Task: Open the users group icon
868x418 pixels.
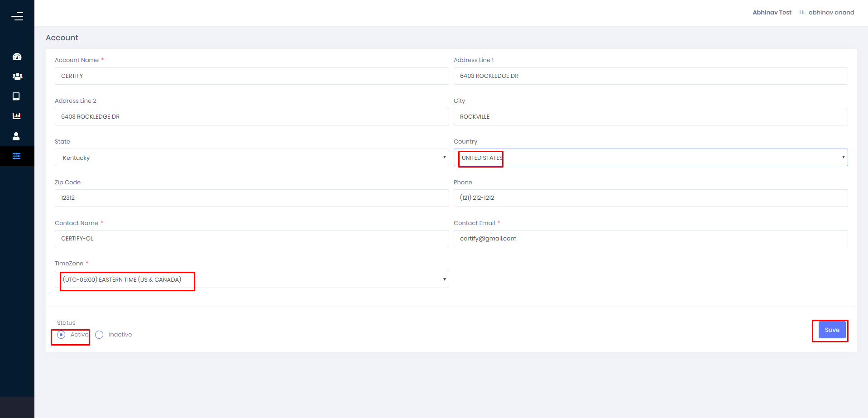Action: [17, 77]
